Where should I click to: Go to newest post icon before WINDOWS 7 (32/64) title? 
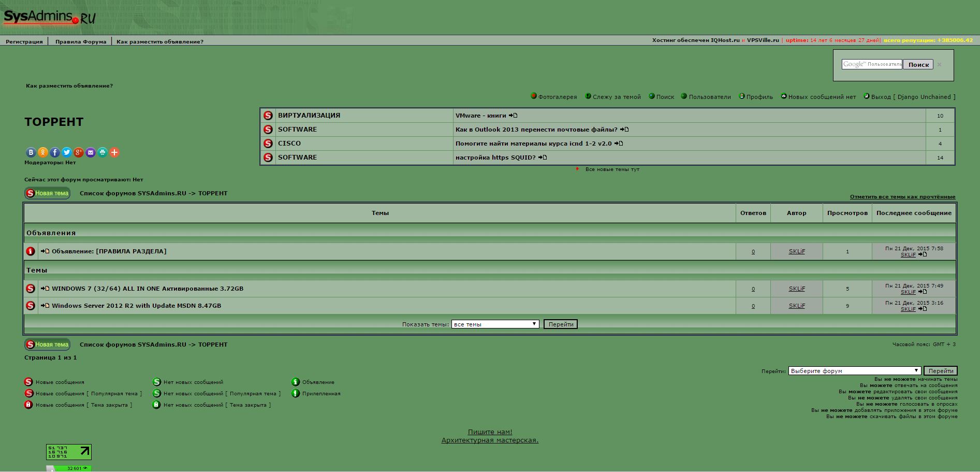click(x=45, y=289)
